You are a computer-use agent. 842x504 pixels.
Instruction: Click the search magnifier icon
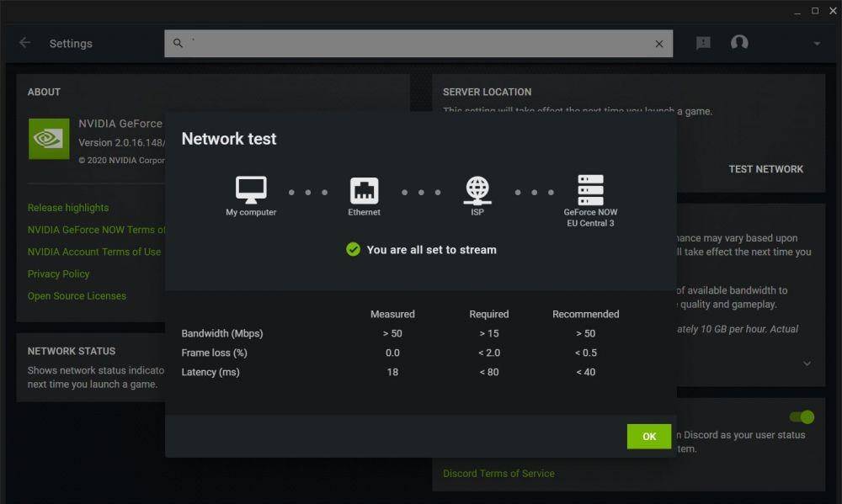(178, 43)
